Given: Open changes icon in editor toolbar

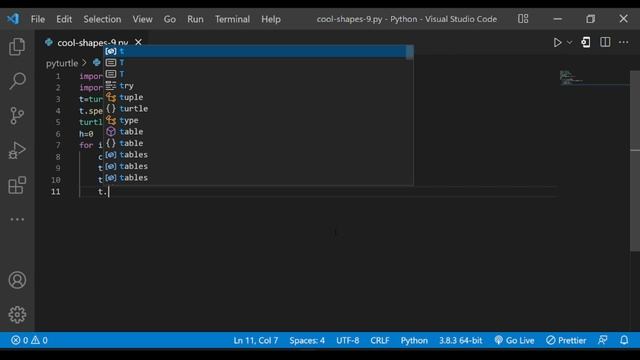Looking at the screenshot, I should 586,42.
